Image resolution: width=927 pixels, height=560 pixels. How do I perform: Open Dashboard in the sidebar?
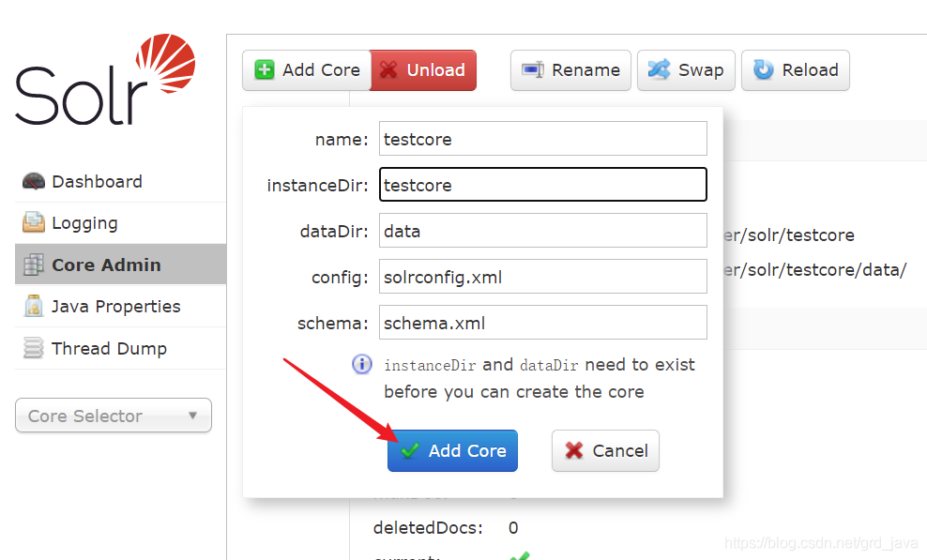(121, 182)
